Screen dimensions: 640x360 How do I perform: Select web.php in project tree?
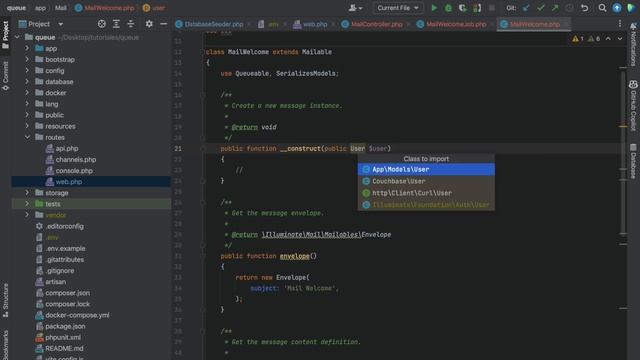[91, 182]
